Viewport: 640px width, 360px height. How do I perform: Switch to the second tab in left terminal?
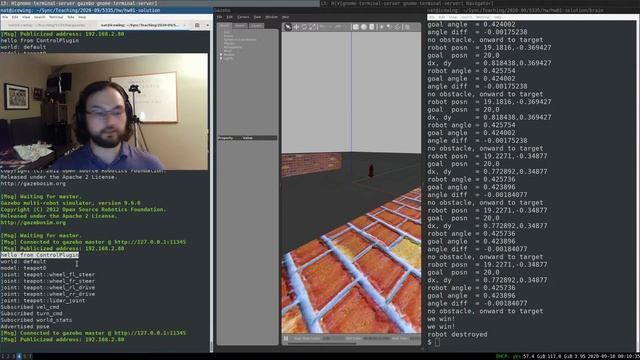142,25
